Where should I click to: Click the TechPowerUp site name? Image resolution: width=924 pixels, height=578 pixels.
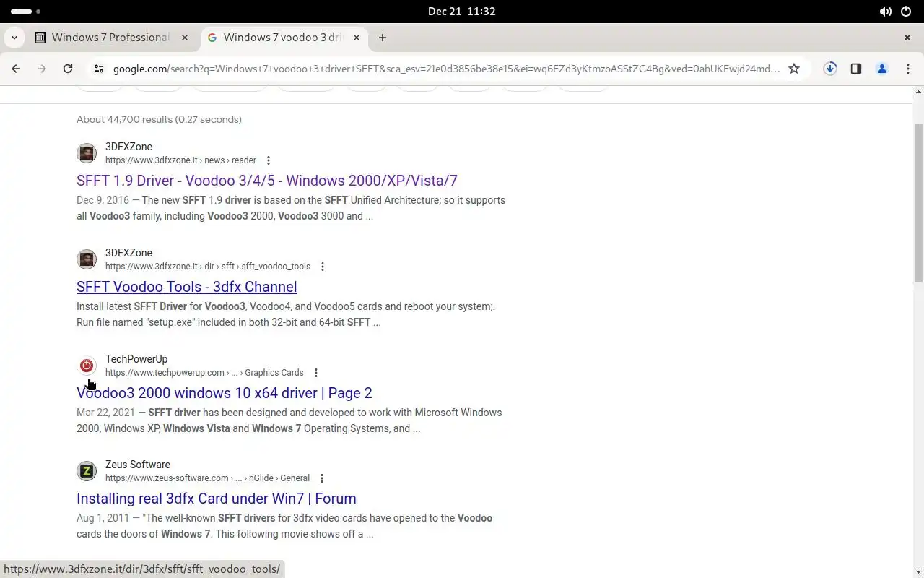point(136,359)
